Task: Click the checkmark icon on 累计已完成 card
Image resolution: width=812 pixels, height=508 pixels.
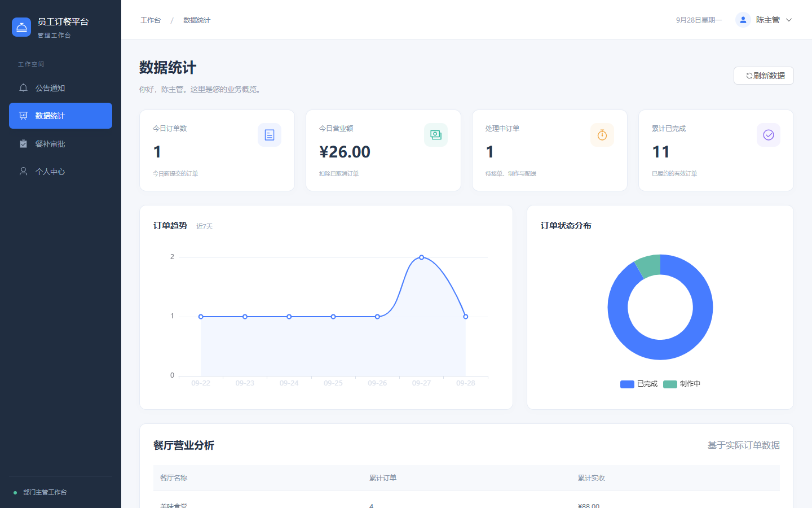Action: point(769,135)
